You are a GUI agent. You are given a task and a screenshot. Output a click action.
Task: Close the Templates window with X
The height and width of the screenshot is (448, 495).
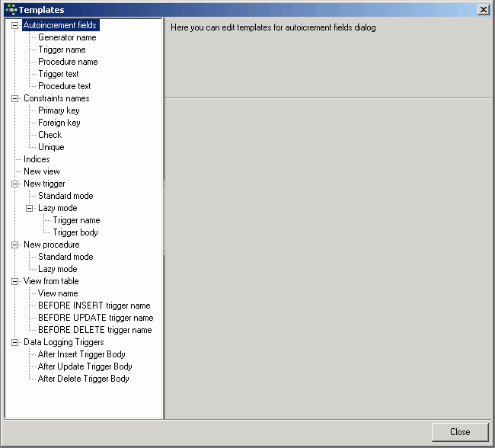coord(484,10)
